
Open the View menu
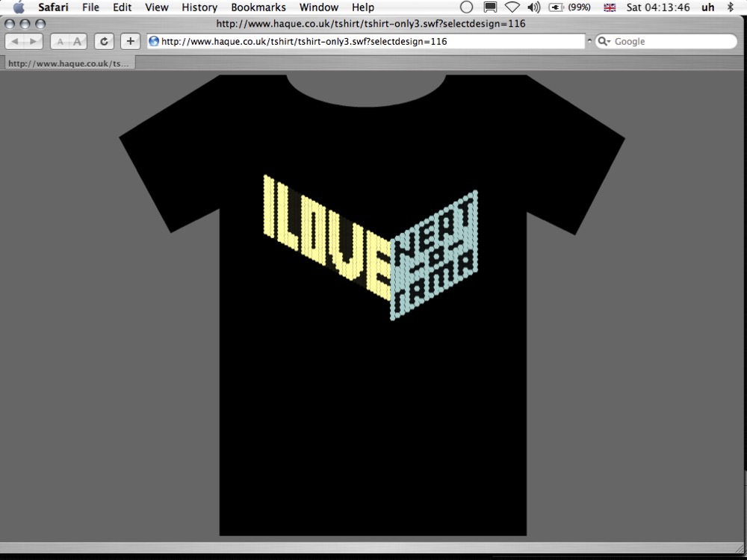point(157,7)
